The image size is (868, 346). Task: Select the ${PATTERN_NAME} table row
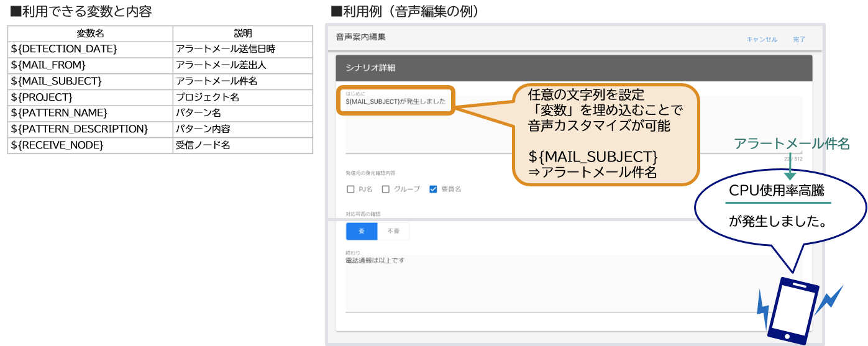pyautogui.click(x=90, y=113)
